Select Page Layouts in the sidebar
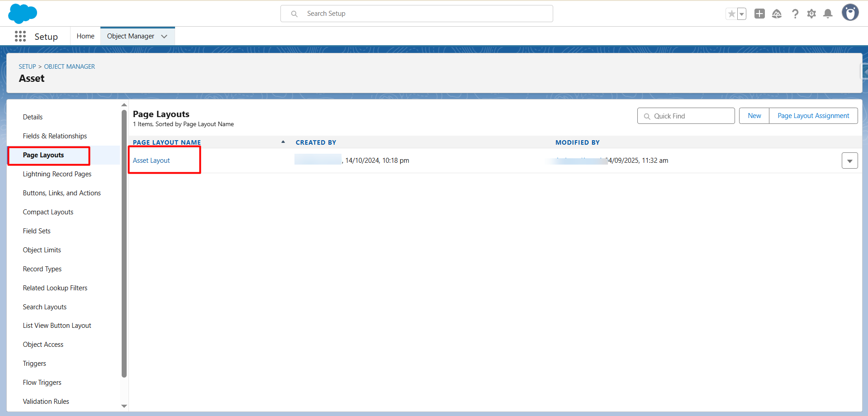The image size is (868, 416). 43,155
